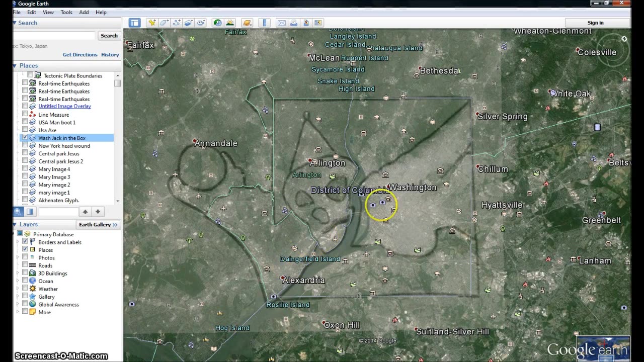Open the Edit menu
644x362 pixels.
pos(32,12)
